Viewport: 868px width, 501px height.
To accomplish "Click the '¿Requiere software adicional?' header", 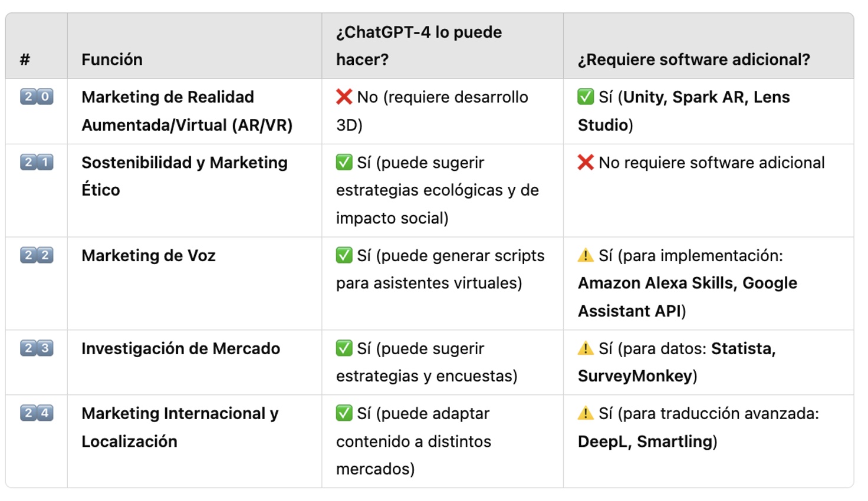I will (x=693, y=60).
